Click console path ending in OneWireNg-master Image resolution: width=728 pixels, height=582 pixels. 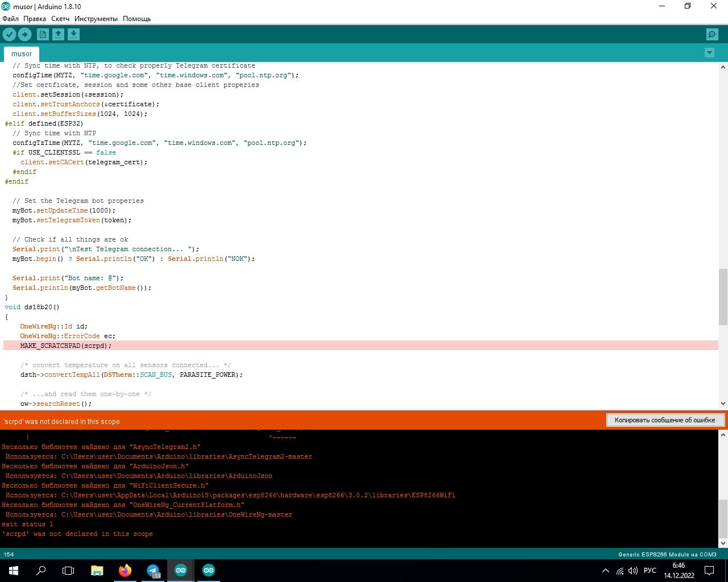point(148,514)
